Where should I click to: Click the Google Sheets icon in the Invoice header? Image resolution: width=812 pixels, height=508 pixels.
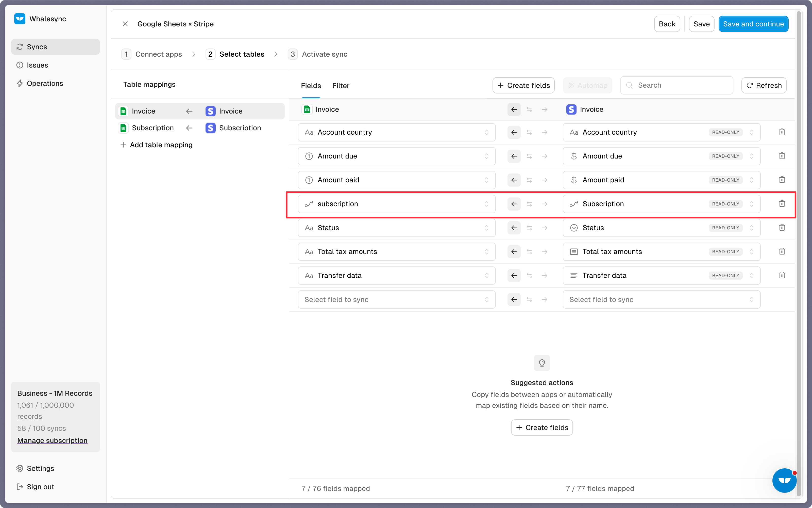tap(307, 109)
